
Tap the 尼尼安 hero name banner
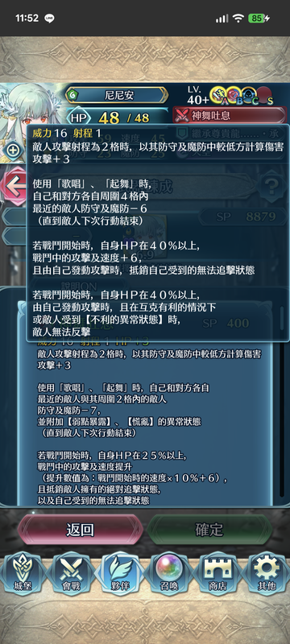tap(116, 95)
